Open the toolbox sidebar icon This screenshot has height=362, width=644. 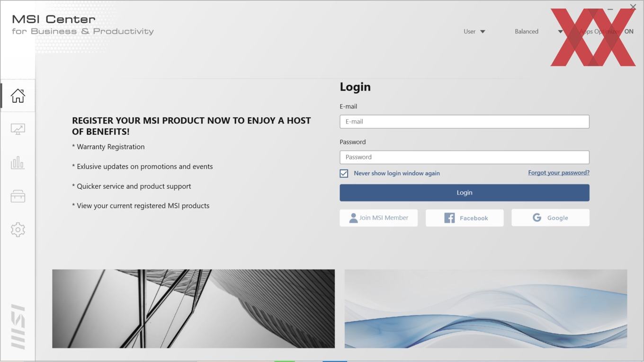(18, 196)
